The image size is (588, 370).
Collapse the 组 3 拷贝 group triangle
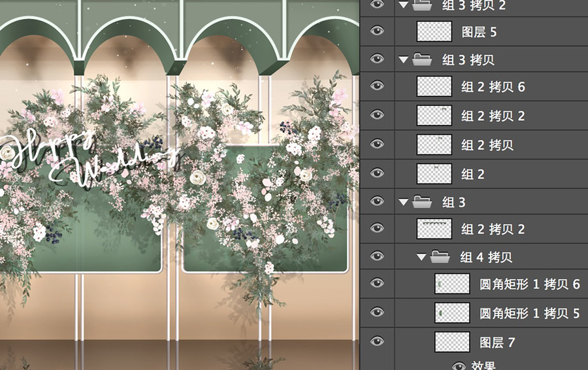404,59
